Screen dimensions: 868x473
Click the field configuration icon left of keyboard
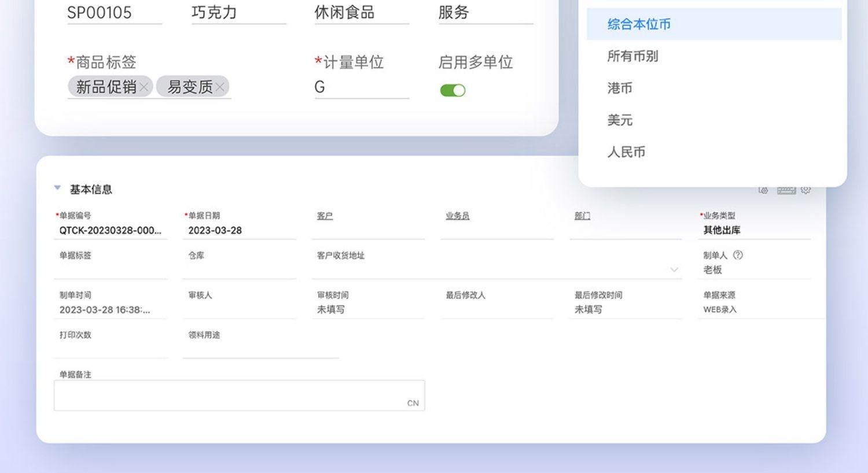[763, 190]
